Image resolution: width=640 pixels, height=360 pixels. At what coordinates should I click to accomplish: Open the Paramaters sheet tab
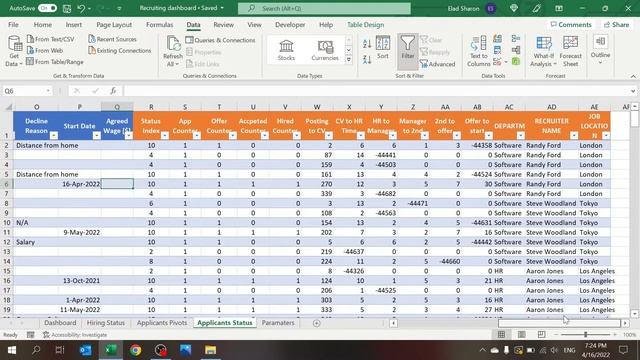(x=278, y=322)
